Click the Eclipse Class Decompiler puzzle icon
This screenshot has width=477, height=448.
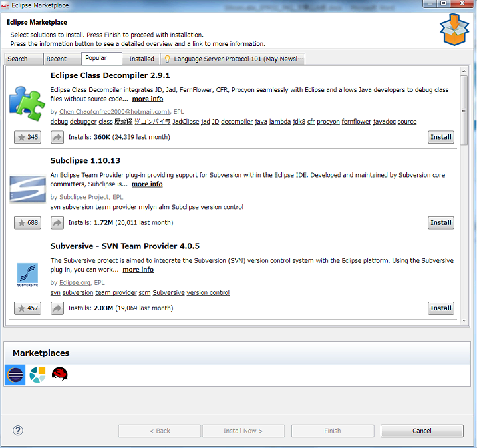[x=27, y=103]
